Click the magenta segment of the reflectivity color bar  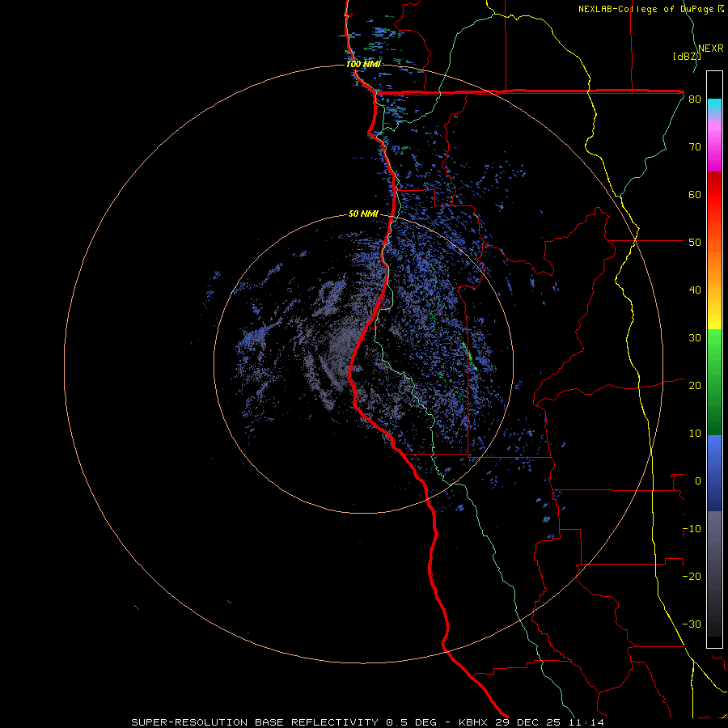tap(714, 149)
